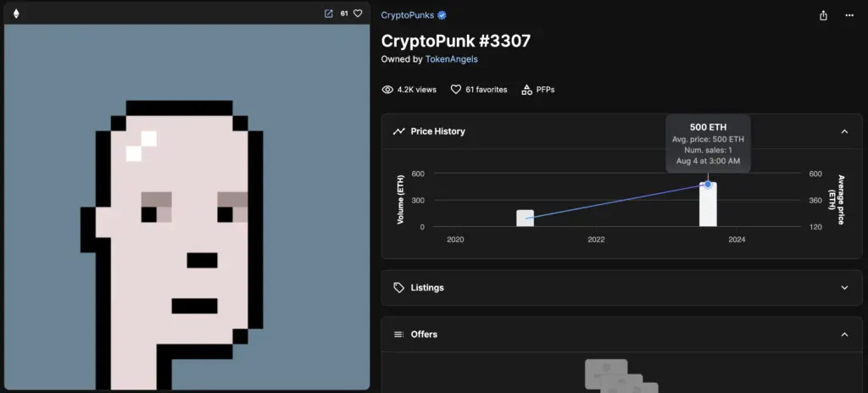Image resolution: width=868 pixels, height=393 pixels.
Task: Click the 2024 axis label
Action: (x=737, y=240)
